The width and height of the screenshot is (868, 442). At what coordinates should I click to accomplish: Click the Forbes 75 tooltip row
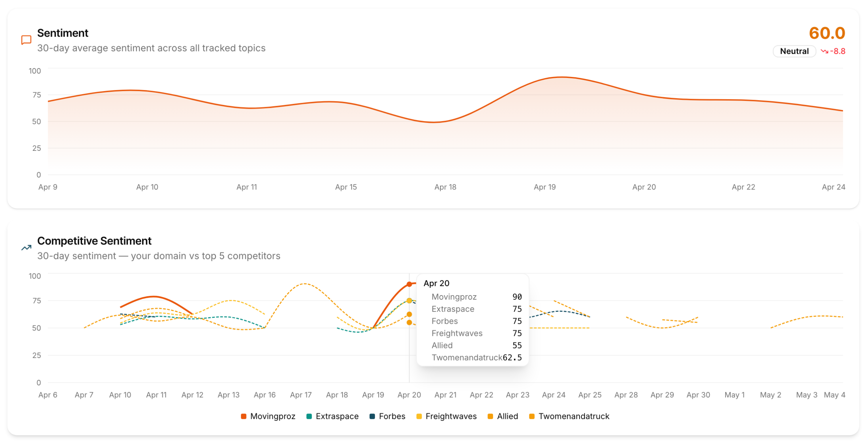[476, 321]
